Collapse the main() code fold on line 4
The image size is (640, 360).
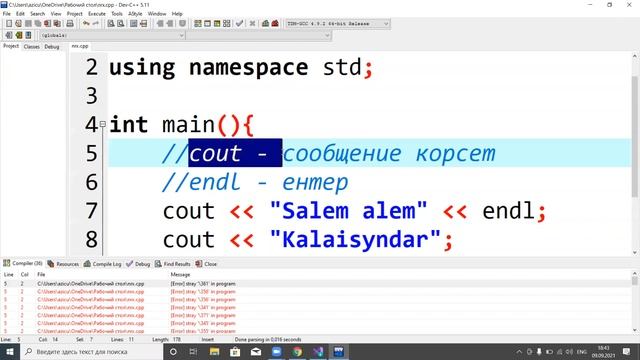click(103, 124)
